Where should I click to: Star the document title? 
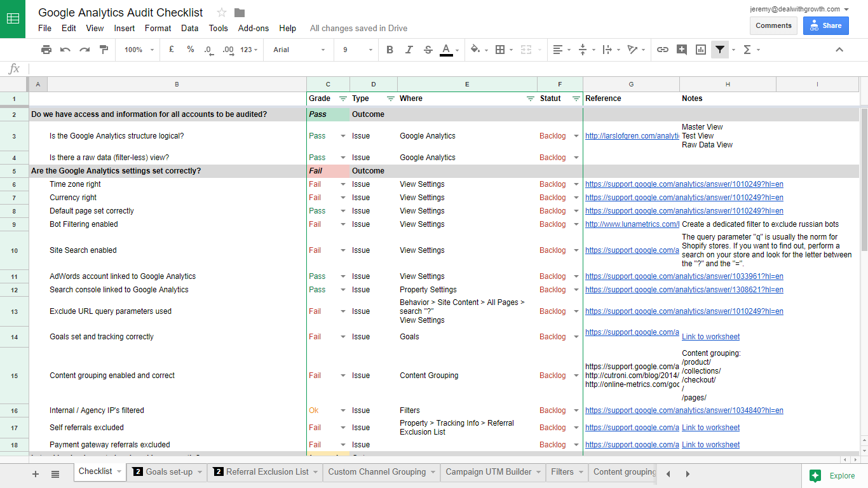point(222,13)
